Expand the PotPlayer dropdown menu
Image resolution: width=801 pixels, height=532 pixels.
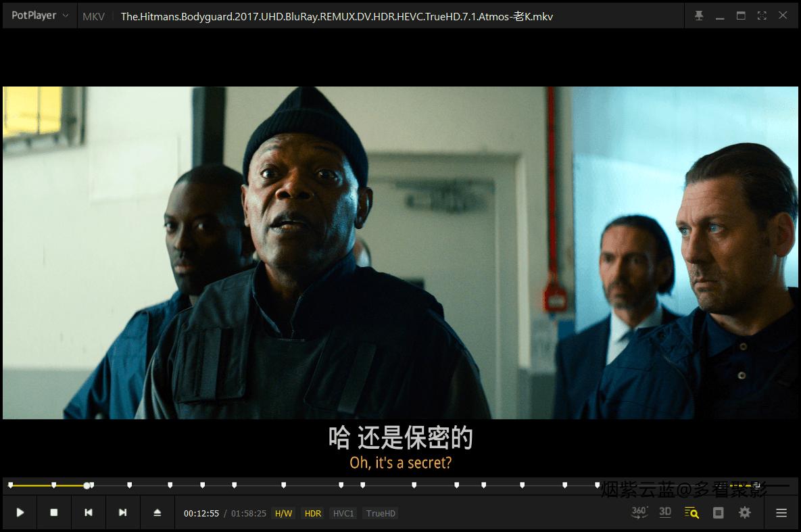tap(65, 15)
